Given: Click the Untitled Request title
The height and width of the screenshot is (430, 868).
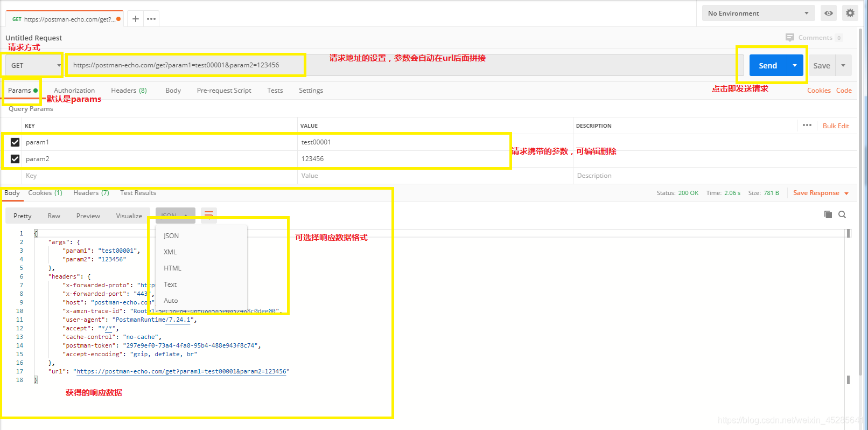Looking at the screenshot, I should click(x=33, y=38).
